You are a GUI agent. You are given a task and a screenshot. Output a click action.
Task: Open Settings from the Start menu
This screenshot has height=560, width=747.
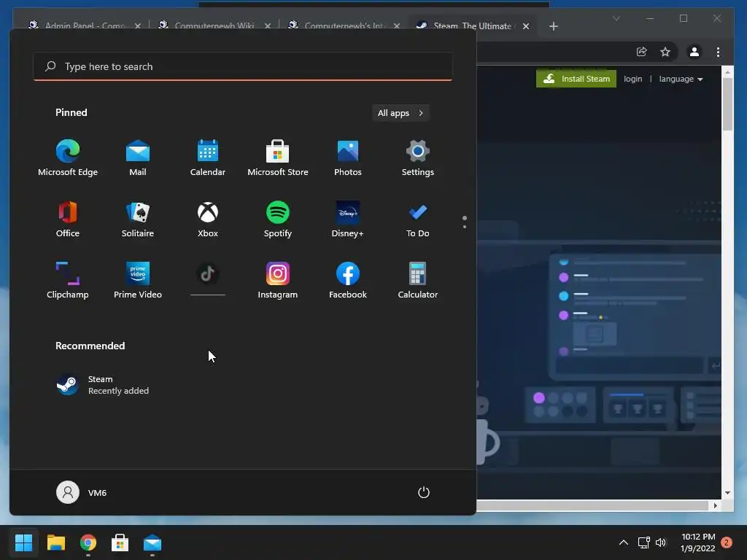[x=418, y=157]
